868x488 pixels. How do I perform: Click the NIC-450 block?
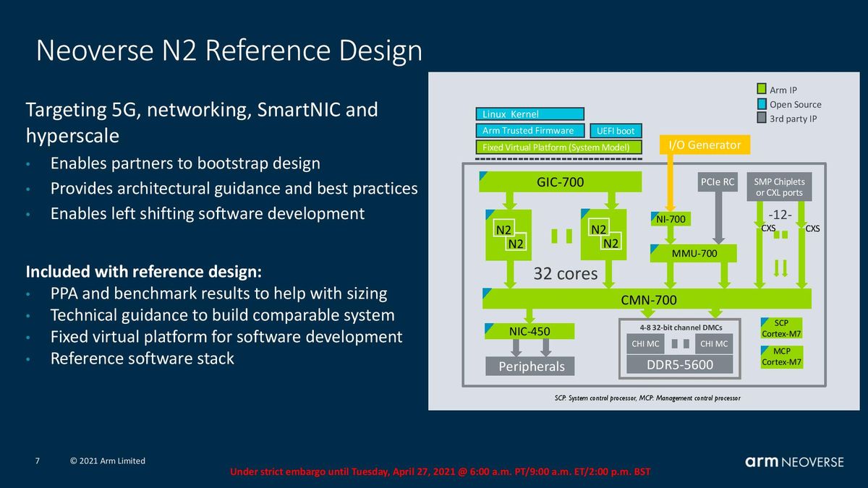531,331
